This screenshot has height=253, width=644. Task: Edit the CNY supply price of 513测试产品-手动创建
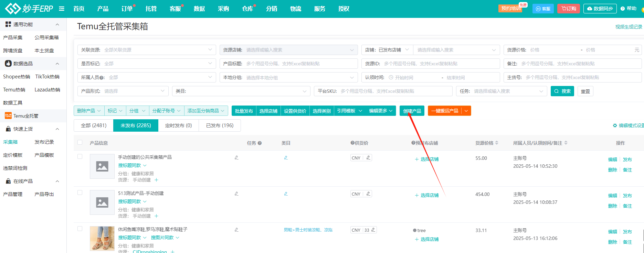point(368,194)
